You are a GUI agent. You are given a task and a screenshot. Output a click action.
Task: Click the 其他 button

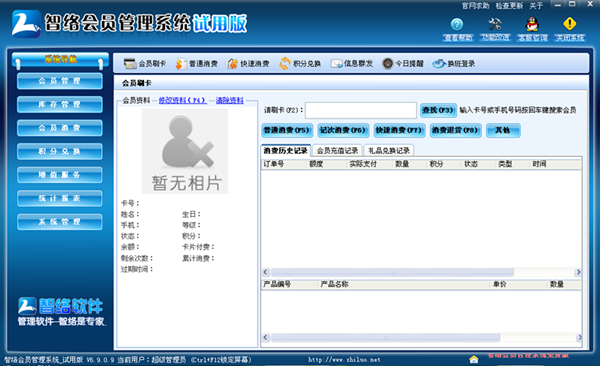(x=503, y=131)
